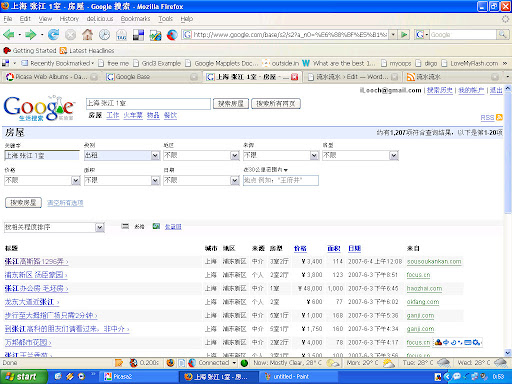
Task: Open the sort order dropdown above results
Action: [x=54, y=227]
